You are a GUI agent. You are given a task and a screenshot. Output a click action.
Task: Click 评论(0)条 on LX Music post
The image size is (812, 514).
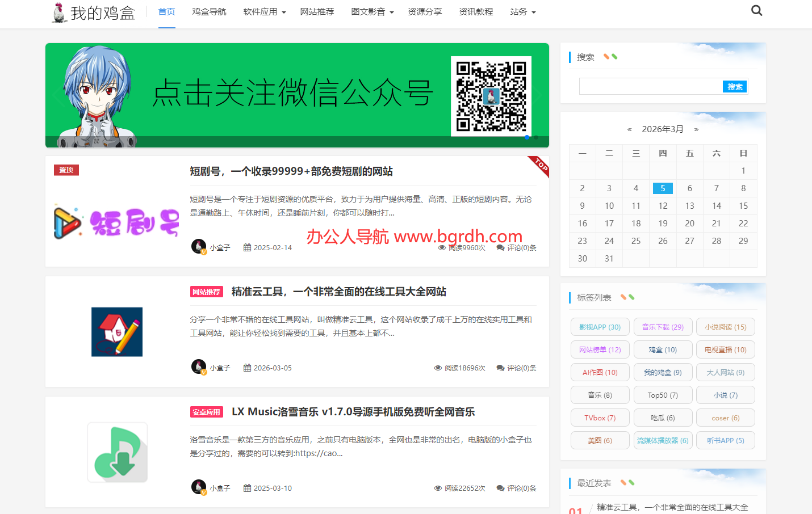point(522,488)
